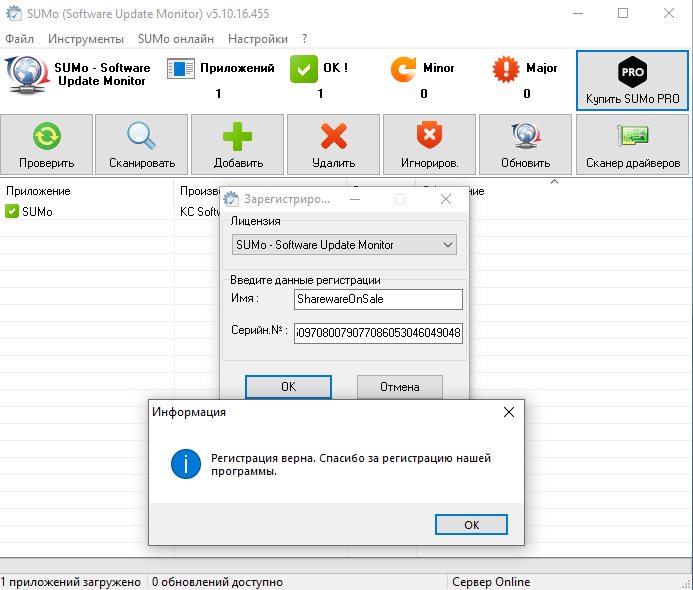Open the Сканер драйверов tool
Viewport: 693px width, 590px height.
[x=632, y=145]
